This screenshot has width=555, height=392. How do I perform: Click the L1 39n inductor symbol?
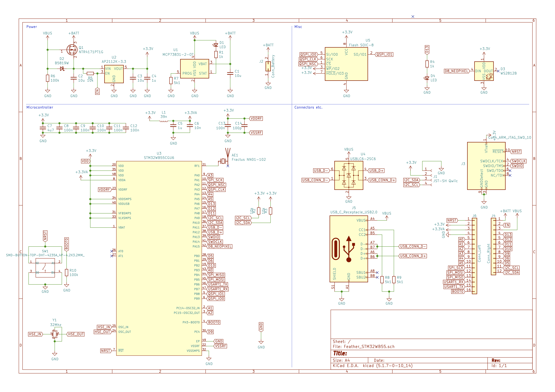[x=164, y=121]
